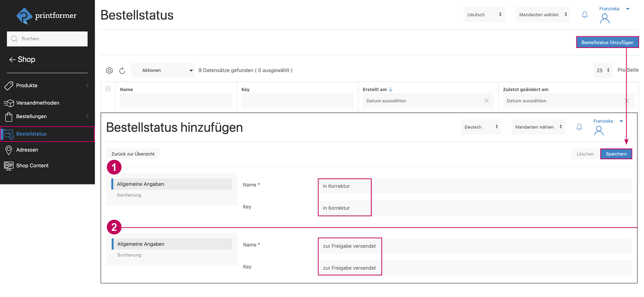
Task: Click the Versandmethoden package icon
Action: coord(8,103)
